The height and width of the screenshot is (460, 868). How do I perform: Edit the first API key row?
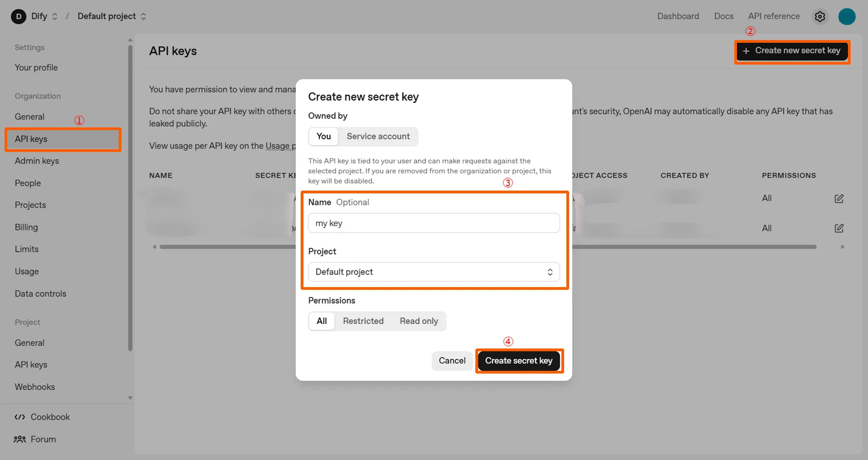[x=839, y=198]
